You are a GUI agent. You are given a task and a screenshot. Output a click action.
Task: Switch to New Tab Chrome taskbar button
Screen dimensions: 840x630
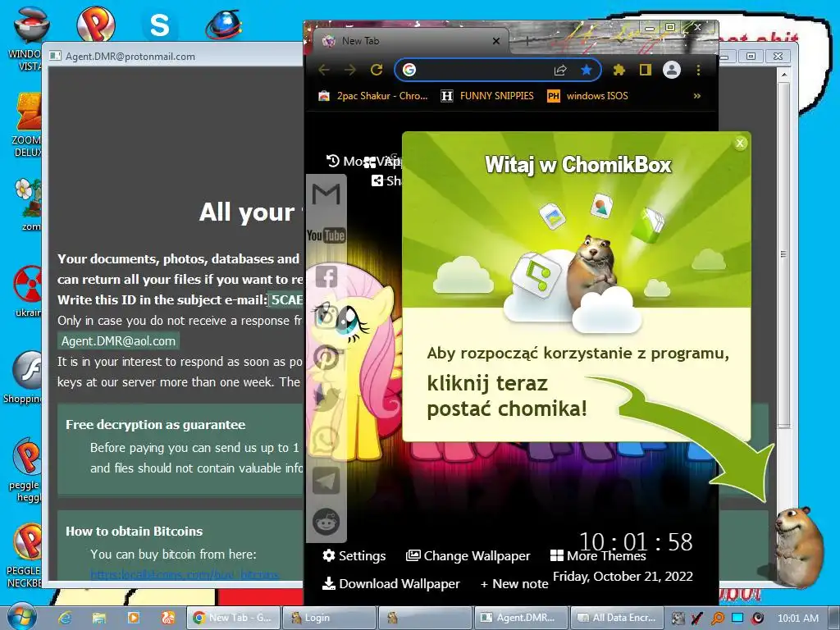tap(232, 618)
